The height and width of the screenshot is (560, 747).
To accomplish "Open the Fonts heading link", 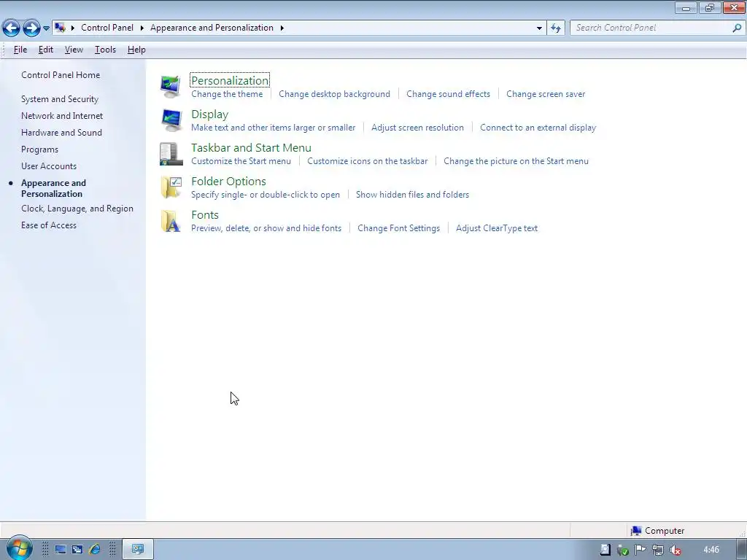I will [205, 215].
